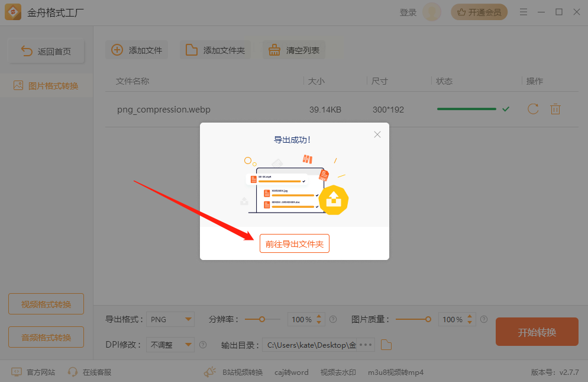The width and height of the screenshot is (588, 382).
Task: Click the resolution help question mark icon
Action: click(x=333, y=319)
